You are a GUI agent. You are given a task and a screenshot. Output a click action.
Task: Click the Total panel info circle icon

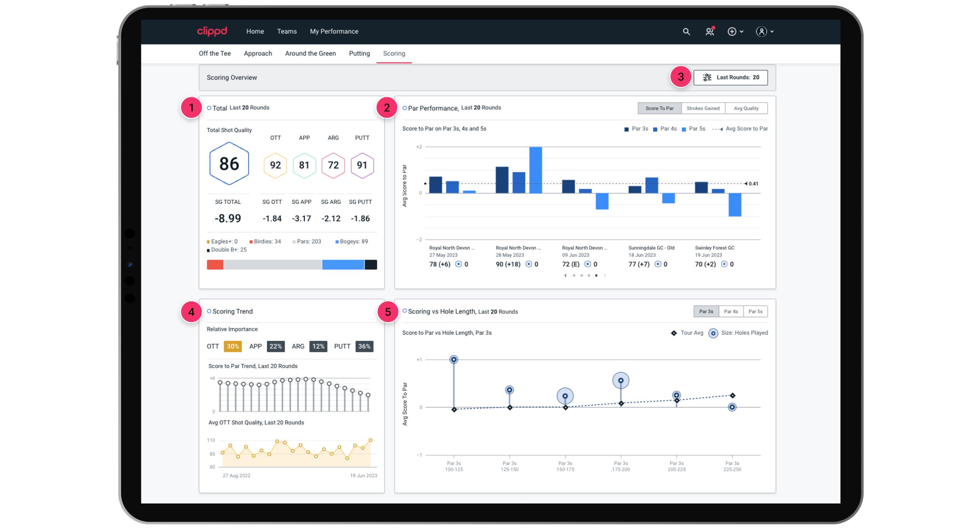tap(209, 108)
